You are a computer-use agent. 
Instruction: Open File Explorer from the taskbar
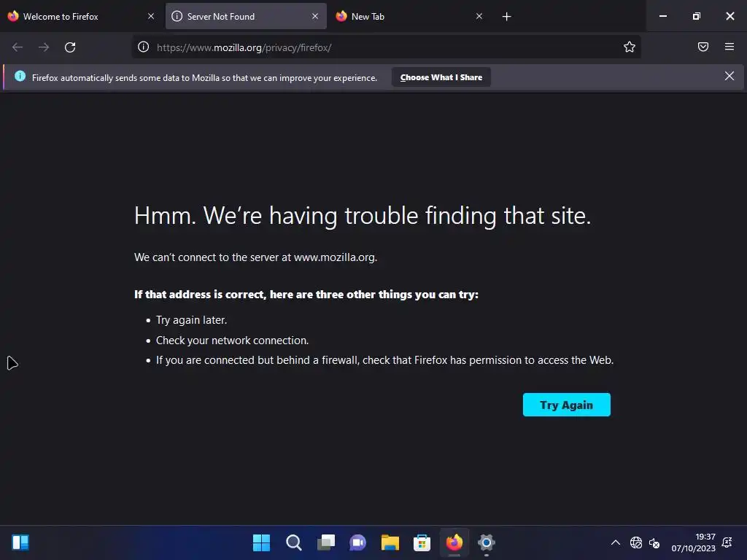390,542
